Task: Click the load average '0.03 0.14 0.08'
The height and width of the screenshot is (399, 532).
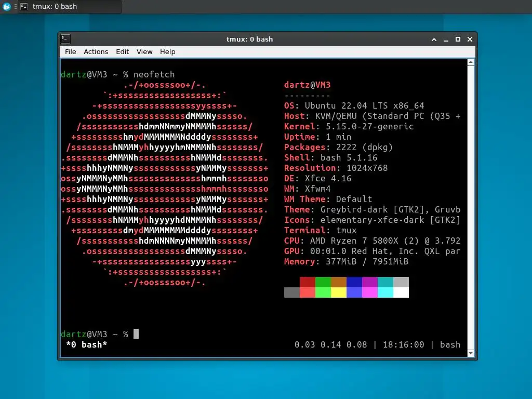Action: coord(330,345)
